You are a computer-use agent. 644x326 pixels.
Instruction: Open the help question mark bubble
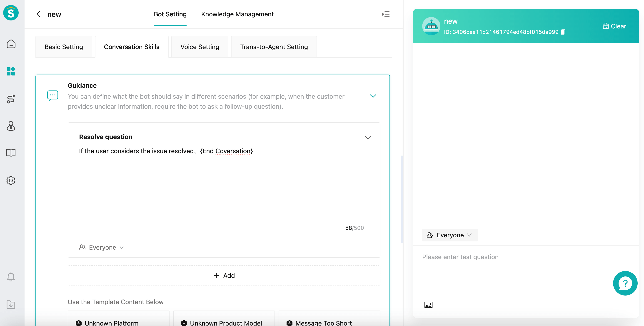[625, 283]
